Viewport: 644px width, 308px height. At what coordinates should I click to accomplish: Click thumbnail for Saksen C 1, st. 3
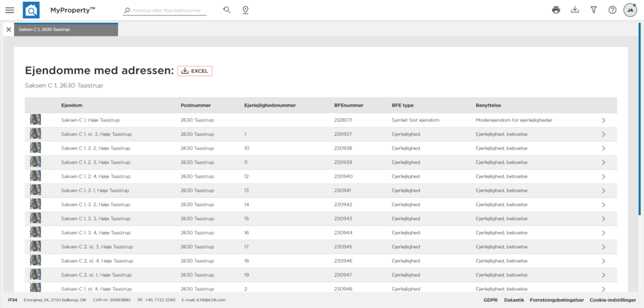(35, 134)
